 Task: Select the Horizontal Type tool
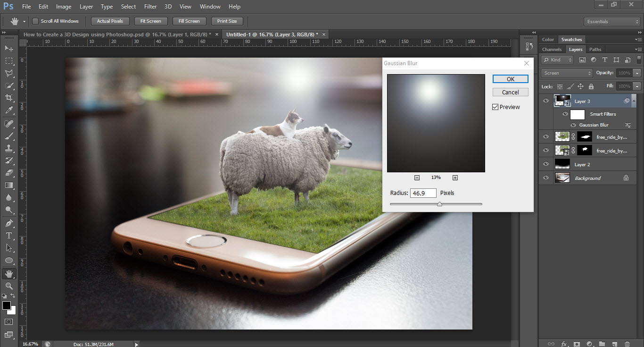[9, 235]
